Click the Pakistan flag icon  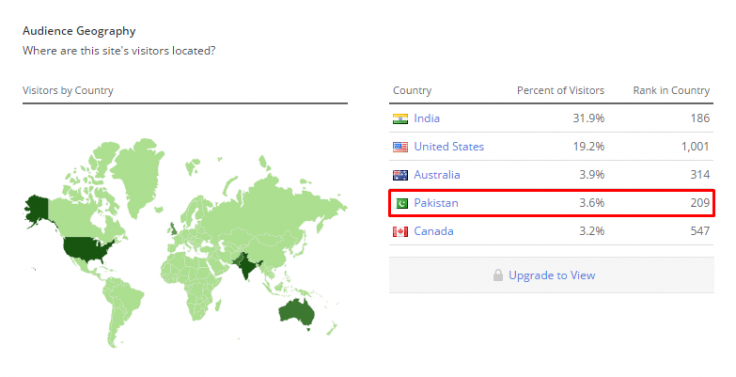[x=402, y=203]
